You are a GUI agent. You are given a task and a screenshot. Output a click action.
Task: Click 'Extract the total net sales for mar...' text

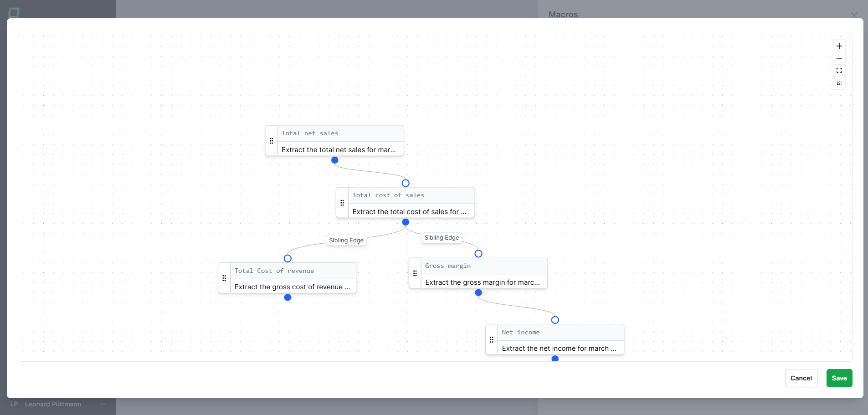(x=339, y=149)
